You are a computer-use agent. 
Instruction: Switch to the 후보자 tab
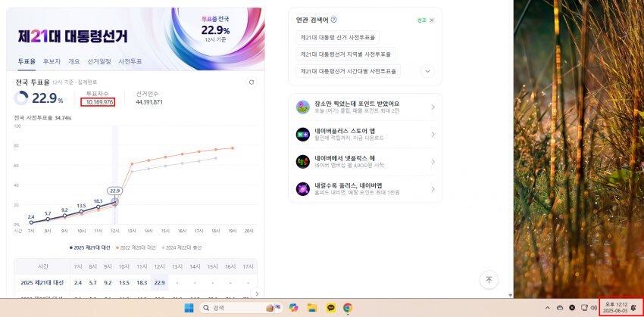(x=52, y=61)
